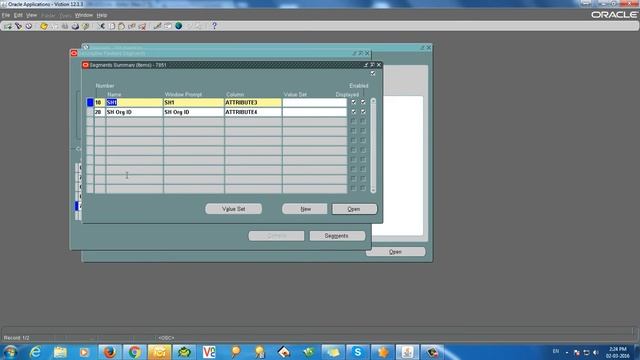Image resolution: width=640 pixels, height=360 pixels.
Task: Click the Edit Field pencil toolbar icon
Action: pos(158,26)
